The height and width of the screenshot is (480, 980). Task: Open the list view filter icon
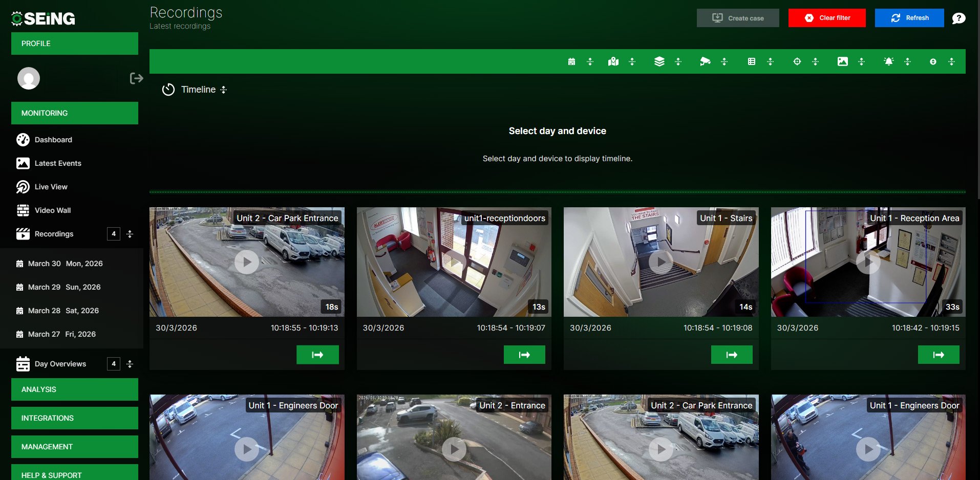click(x=751, y=62)
